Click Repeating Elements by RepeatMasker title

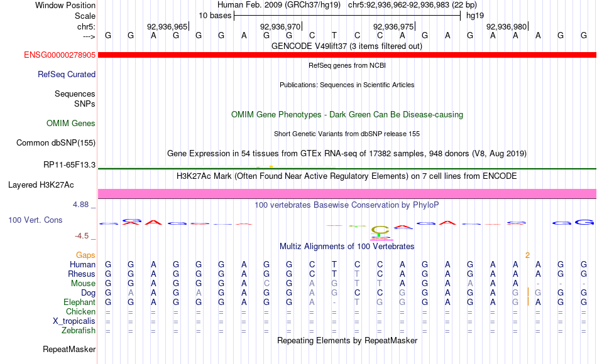point(347,341)
